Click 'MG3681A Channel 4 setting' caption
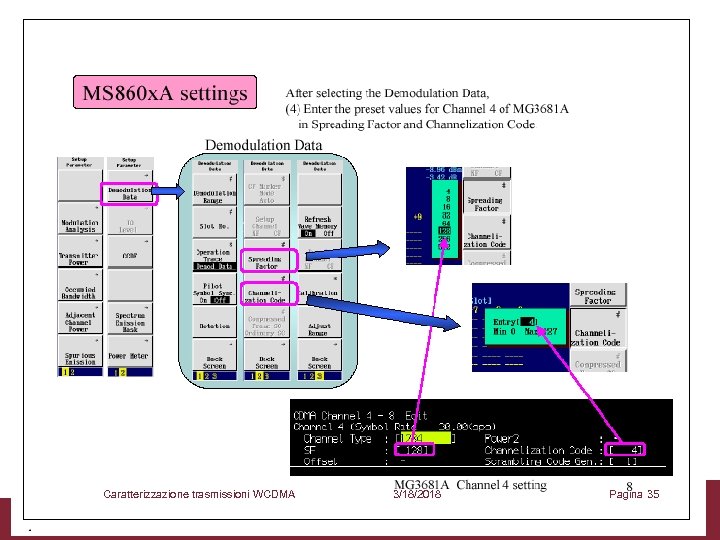 471,485
